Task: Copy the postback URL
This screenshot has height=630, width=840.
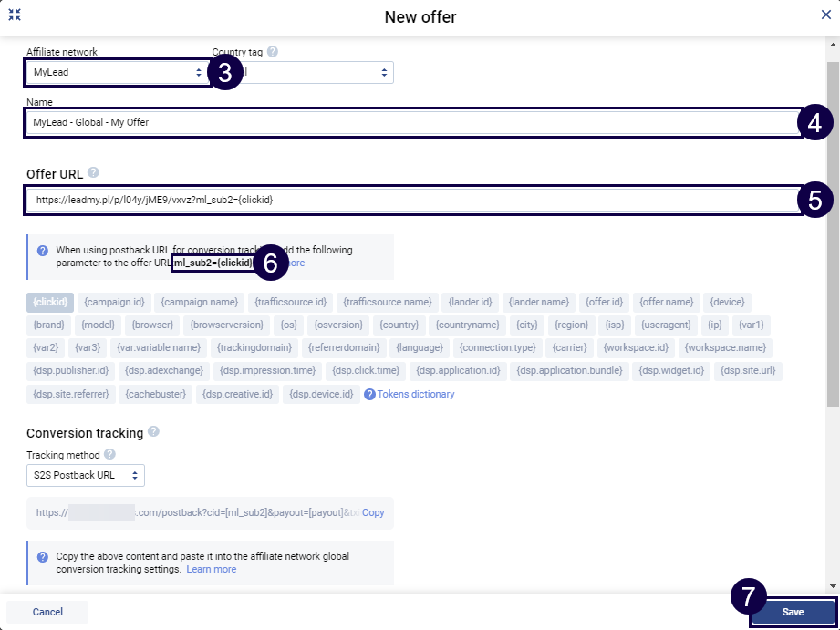Action: [x=373, y=513]
